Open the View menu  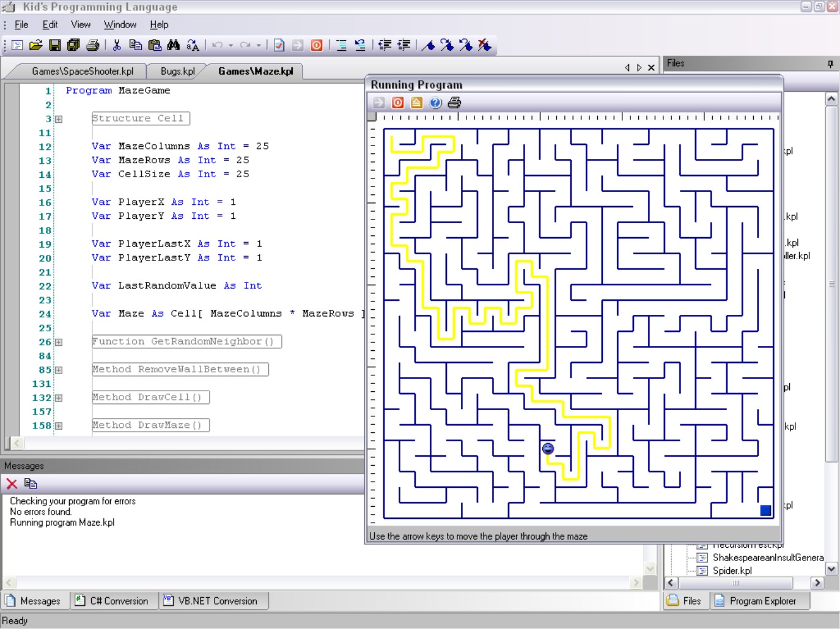click(81, 24)
